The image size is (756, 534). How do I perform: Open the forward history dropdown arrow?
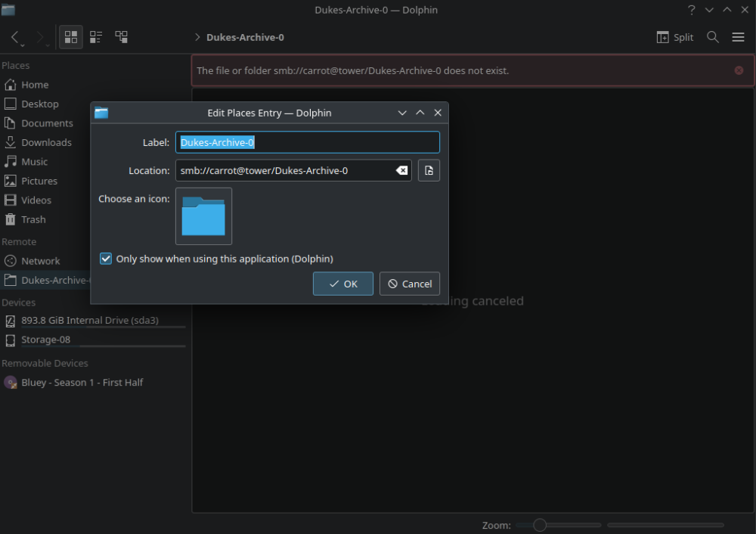(47, 45)
